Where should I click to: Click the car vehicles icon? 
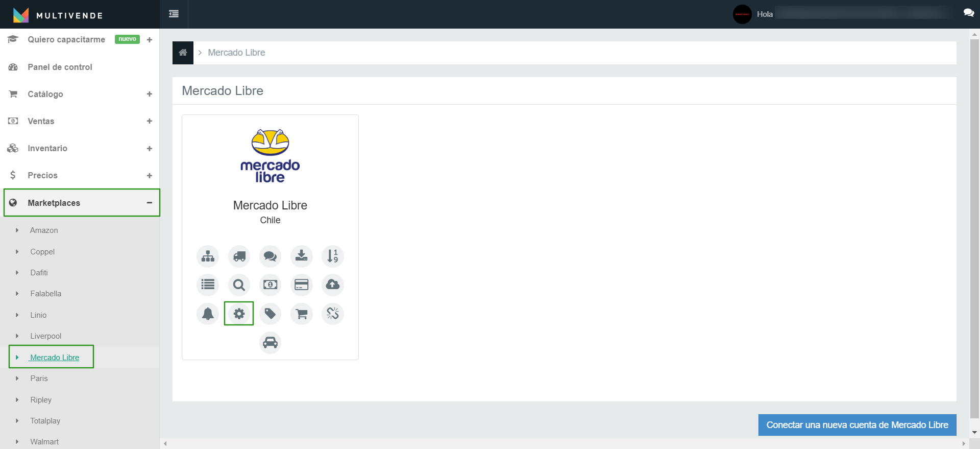(x=270, y=342)
